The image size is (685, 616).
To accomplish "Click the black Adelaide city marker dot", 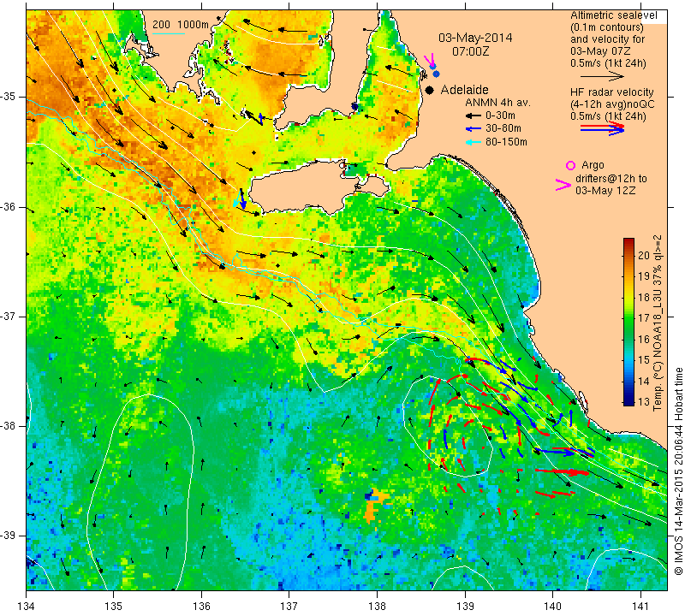I will pyautogui.click(x=430, y=90).
